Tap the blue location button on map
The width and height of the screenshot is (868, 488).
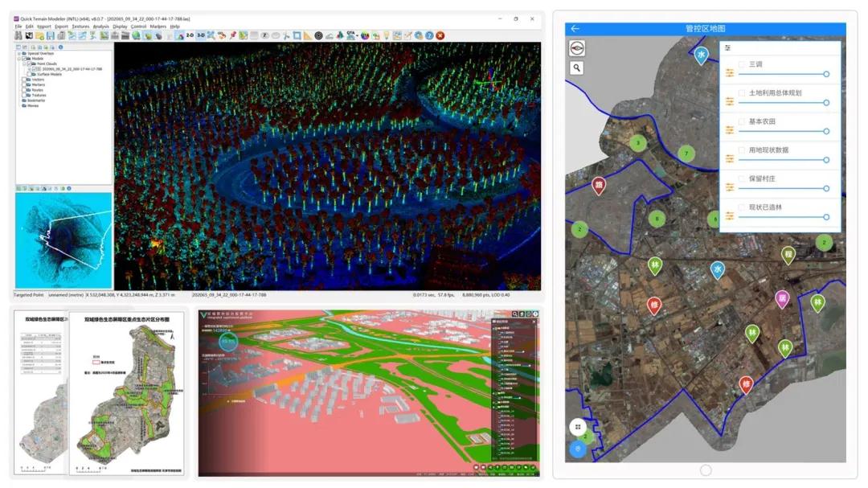coord(576,449)
